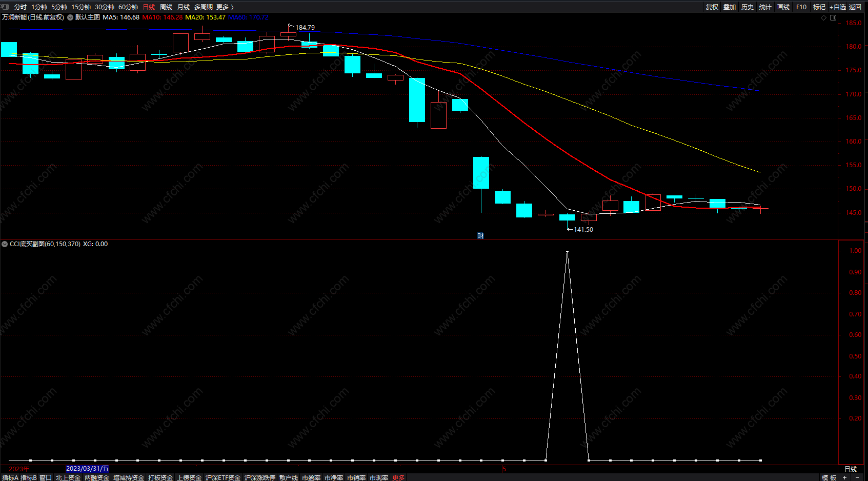Expand the CCI底买副图 indicator dropdown arrow
Viewport: 868px width, 481px height.
click(x=5, y=244)
